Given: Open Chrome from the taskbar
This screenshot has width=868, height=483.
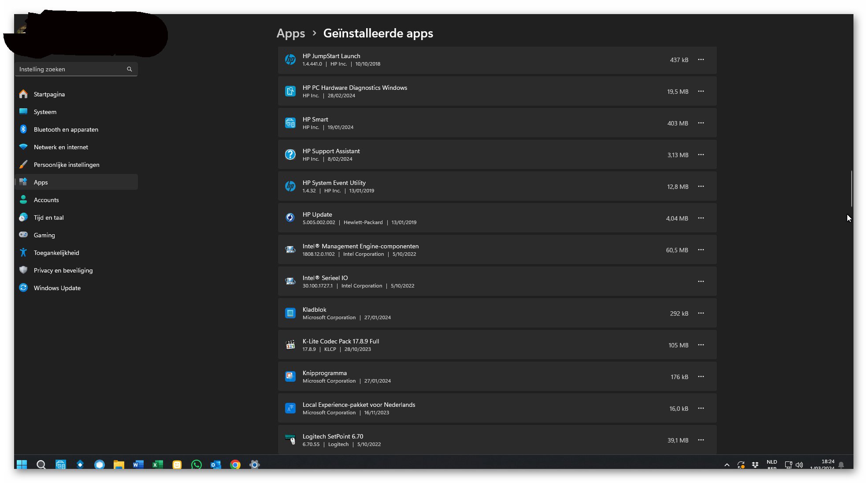Looking at the screenshot, I should pyautogui.click(x=235, y=465).
